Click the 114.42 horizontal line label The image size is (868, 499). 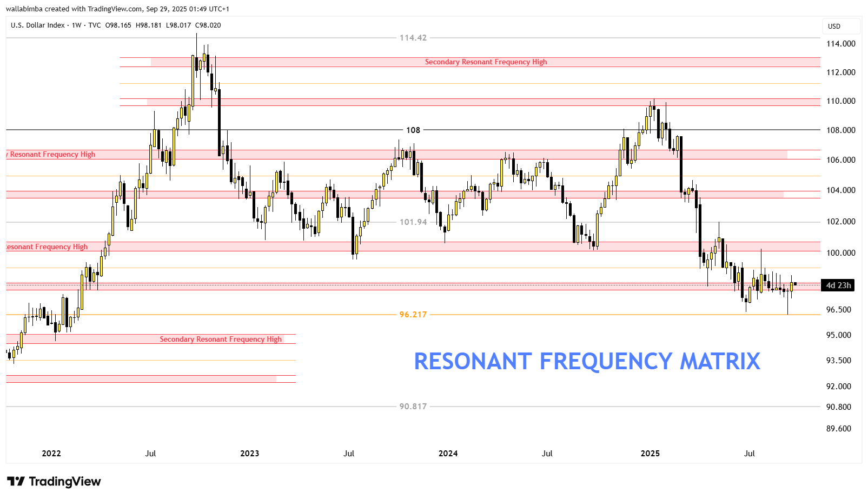(413, 38)
